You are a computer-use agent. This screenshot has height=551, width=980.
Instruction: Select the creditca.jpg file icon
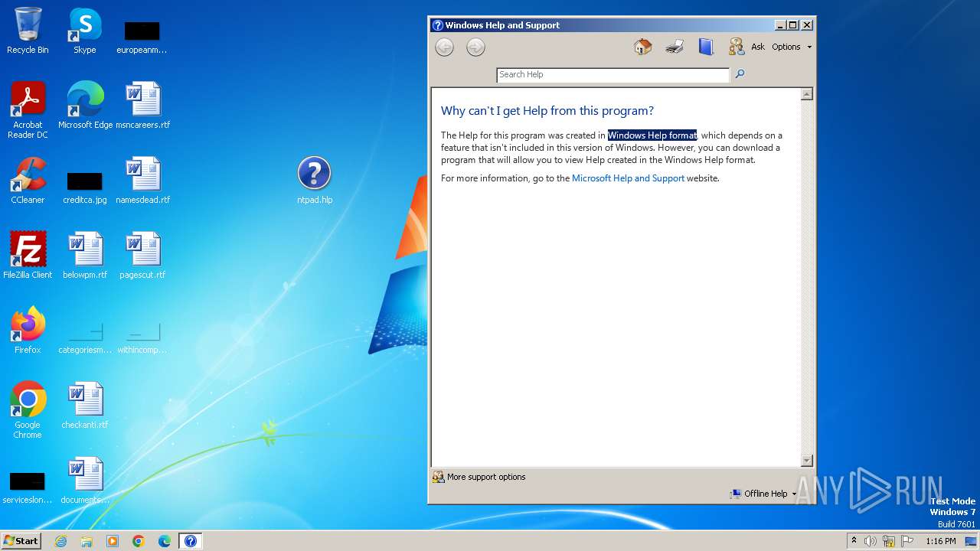click(85, 188)
